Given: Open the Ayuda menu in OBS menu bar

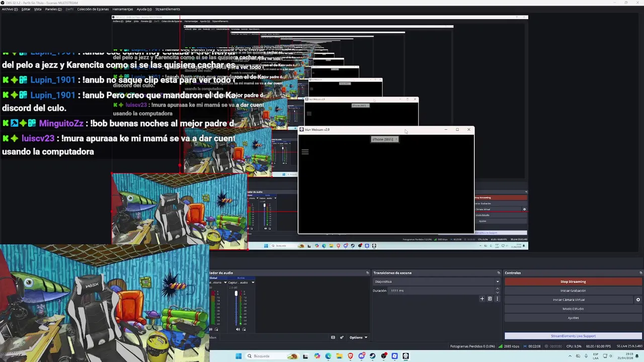Looking at the screenshot, I should [144, 9].
